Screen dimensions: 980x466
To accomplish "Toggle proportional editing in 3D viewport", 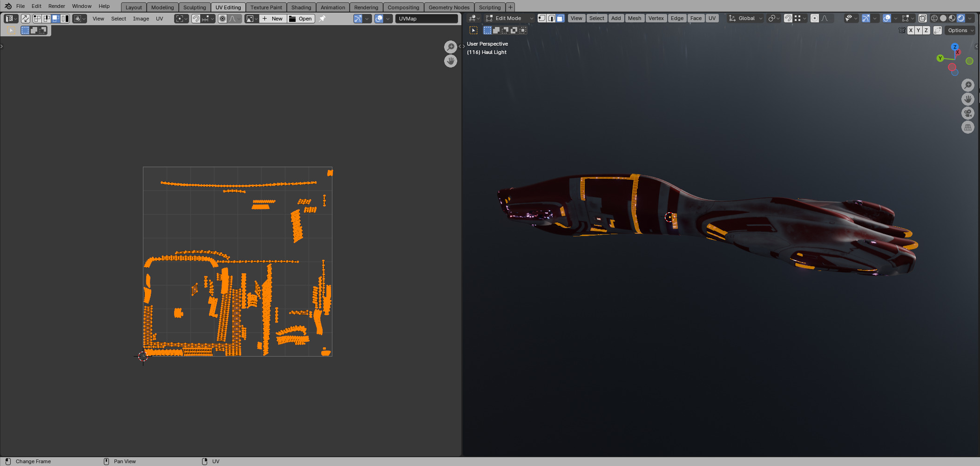I will [x=814, y=18].
